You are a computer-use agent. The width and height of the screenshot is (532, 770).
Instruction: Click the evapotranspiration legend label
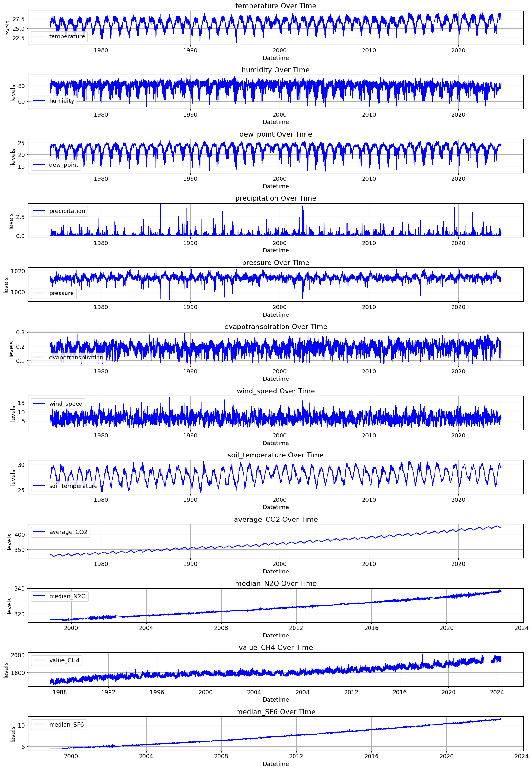76,358
